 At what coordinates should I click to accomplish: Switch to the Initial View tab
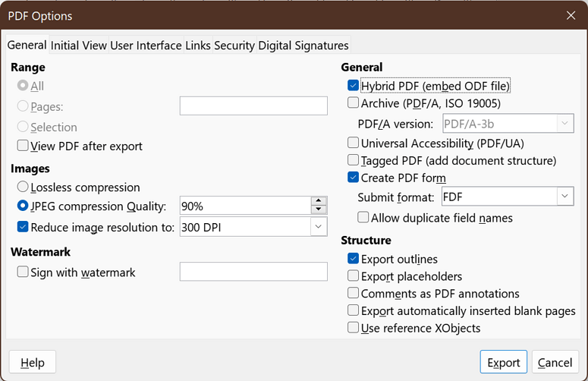pos(79,46)
